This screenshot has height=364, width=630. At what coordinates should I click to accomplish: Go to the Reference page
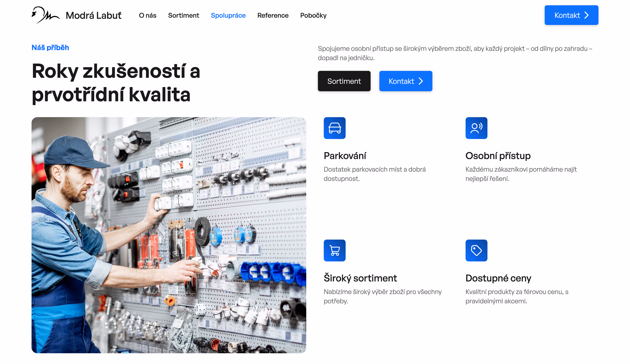(x=273, y=15)
